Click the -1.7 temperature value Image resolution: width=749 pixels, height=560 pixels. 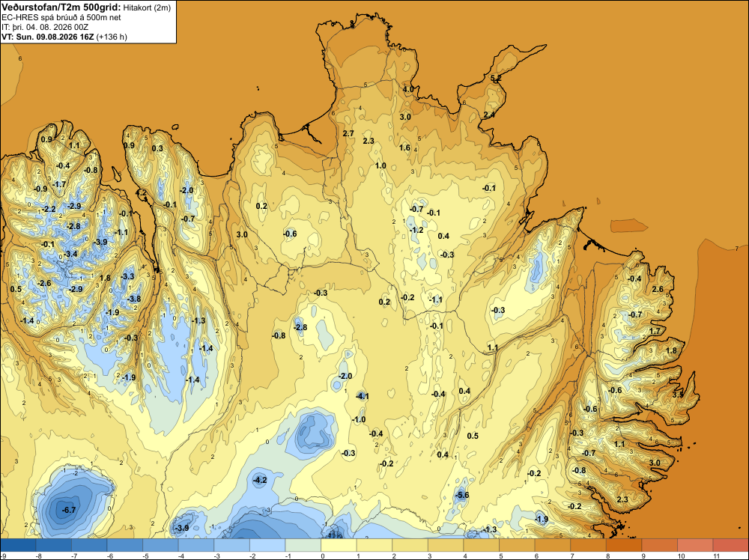point(59,184)
